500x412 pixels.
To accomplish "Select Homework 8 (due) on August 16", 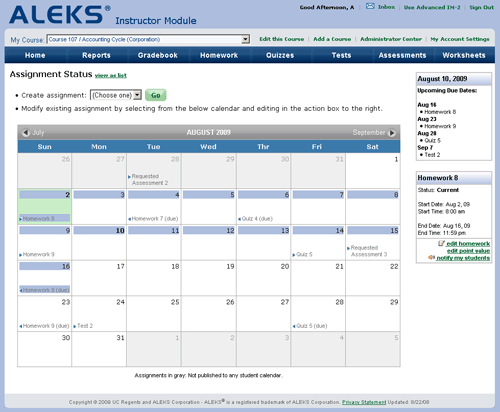I will click(45, 290).
